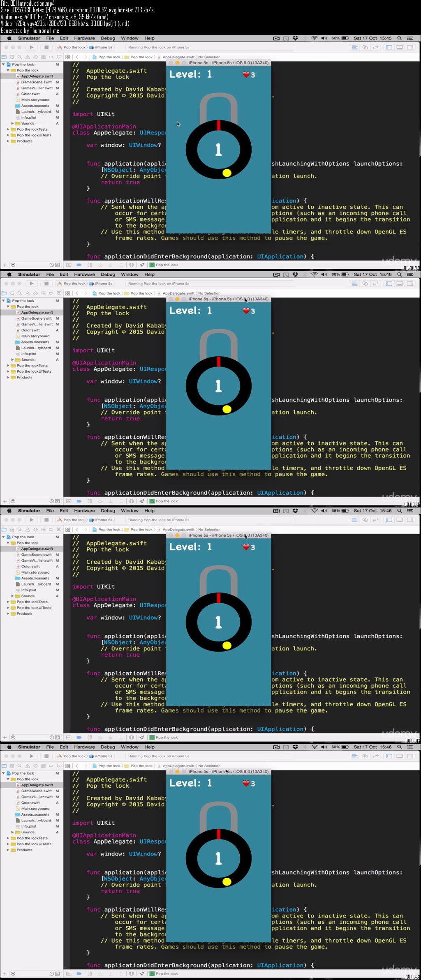
Task: Open Debug View Hierarchy in the 15:45 frame
Action: 132,265
